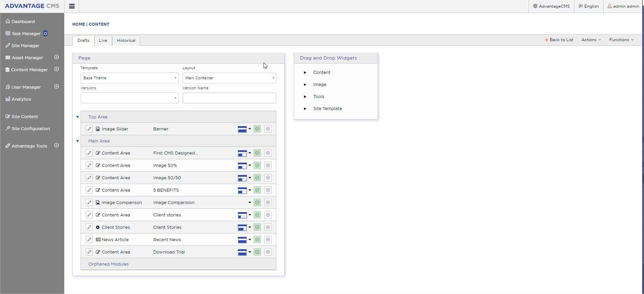Remove the Image Comparision module
This screenshot has width=644, height=294.
(268, 202)
